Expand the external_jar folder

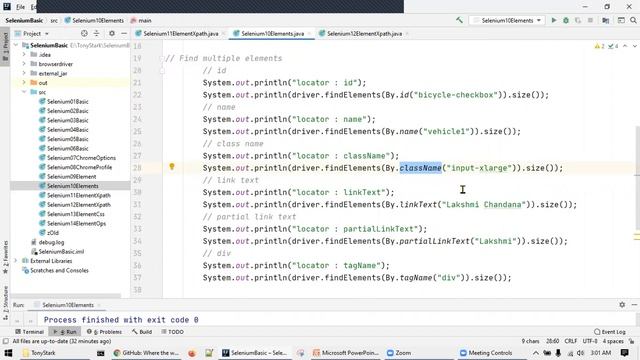click(24, 73)
